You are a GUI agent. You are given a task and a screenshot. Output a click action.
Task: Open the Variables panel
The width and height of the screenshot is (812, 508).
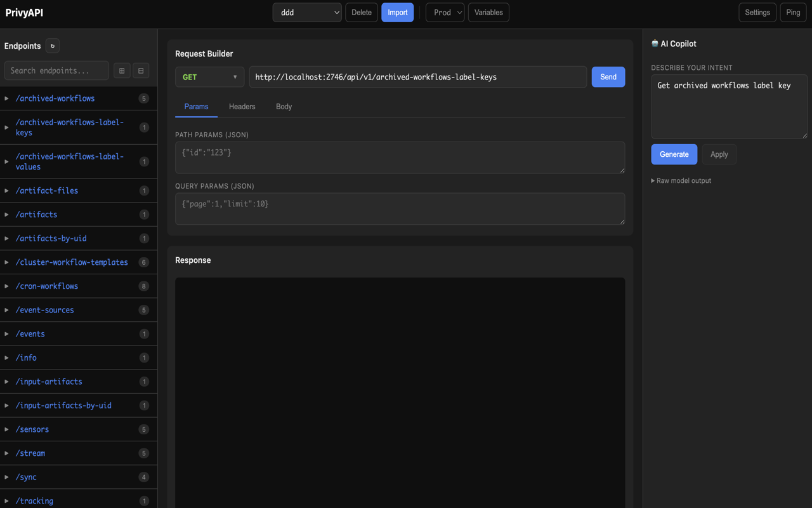488,12
